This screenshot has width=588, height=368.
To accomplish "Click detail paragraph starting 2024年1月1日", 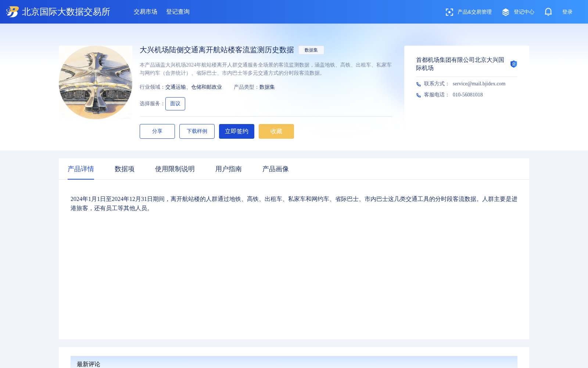I will point(294,204).
